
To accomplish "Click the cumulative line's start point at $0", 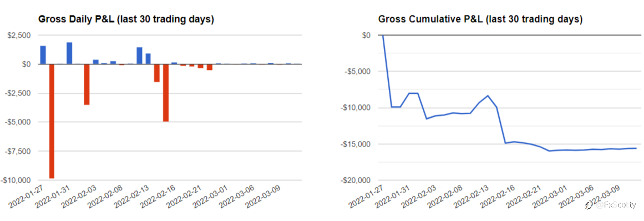I will coord(383,36).
